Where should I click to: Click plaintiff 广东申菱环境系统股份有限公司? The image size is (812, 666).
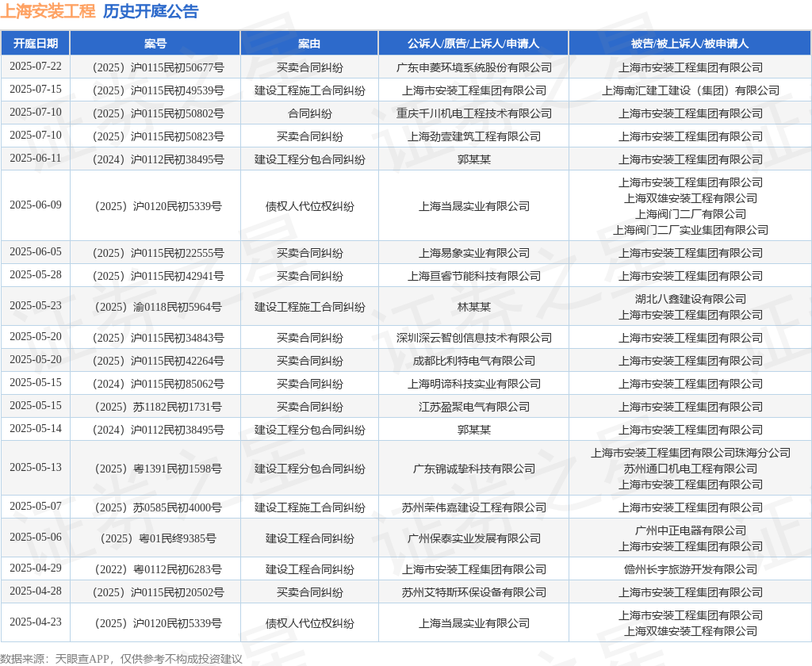point(474,67)
